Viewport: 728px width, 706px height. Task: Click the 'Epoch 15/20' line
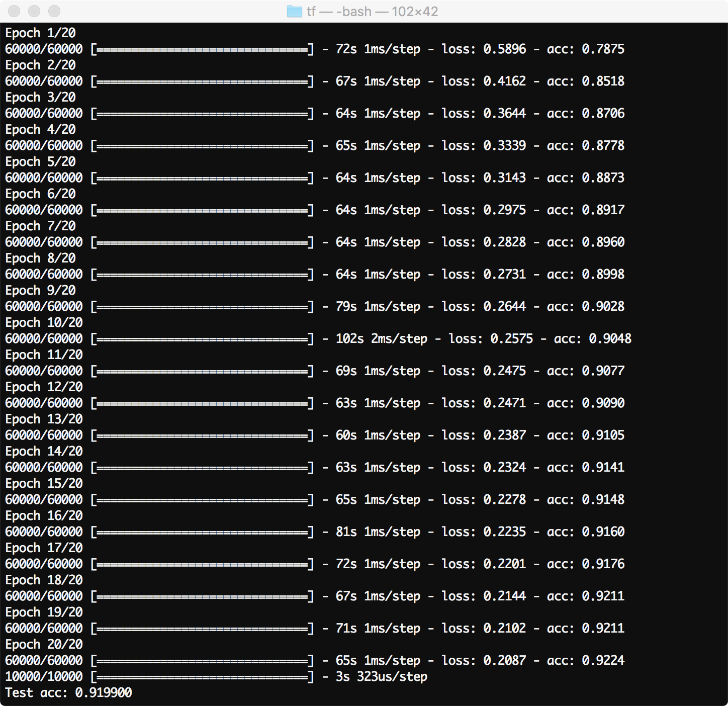(44, 484)
